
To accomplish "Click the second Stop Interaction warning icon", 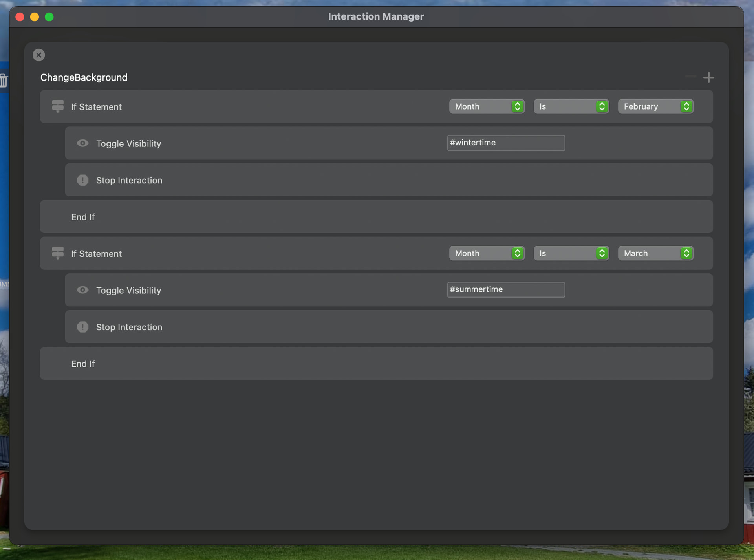I will [x=82, y=327].
